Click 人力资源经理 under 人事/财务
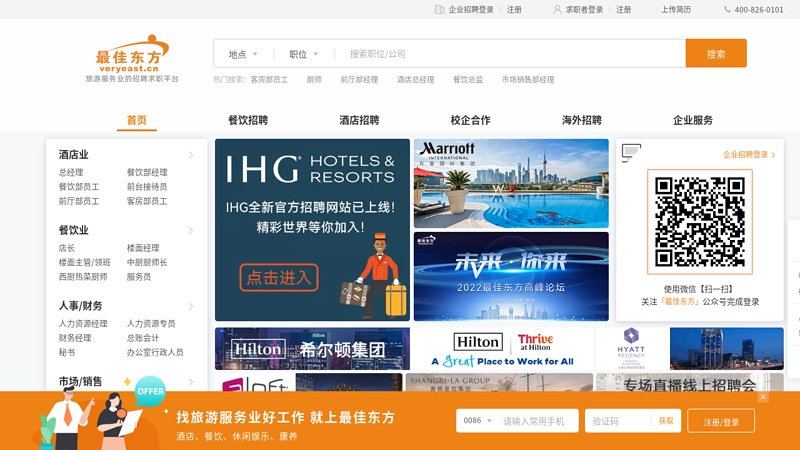The width and height of the screenshot is (800, 450). 83,323
